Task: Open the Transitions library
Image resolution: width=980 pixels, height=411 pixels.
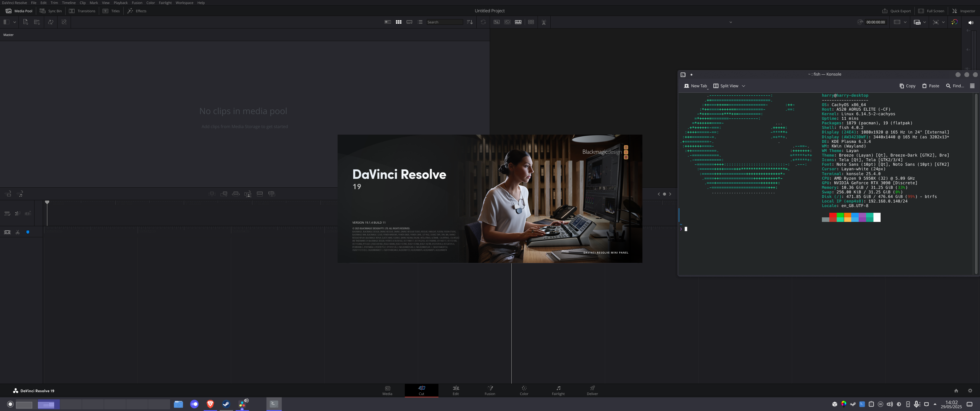Action: (82, 11)
